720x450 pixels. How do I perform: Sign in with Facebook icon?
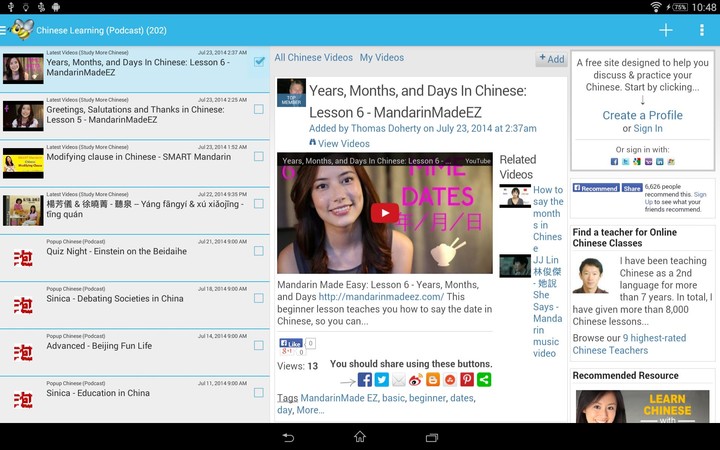tap(614, 162)
